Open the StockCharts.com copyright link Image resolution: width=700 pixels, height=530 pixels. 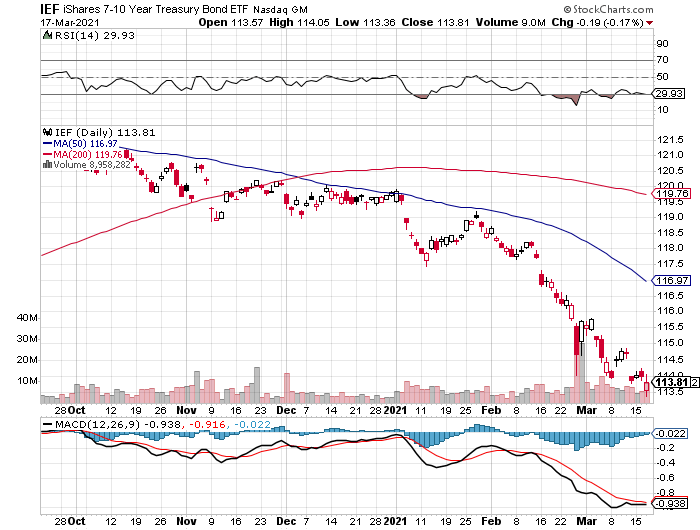(x=608, y=9)
